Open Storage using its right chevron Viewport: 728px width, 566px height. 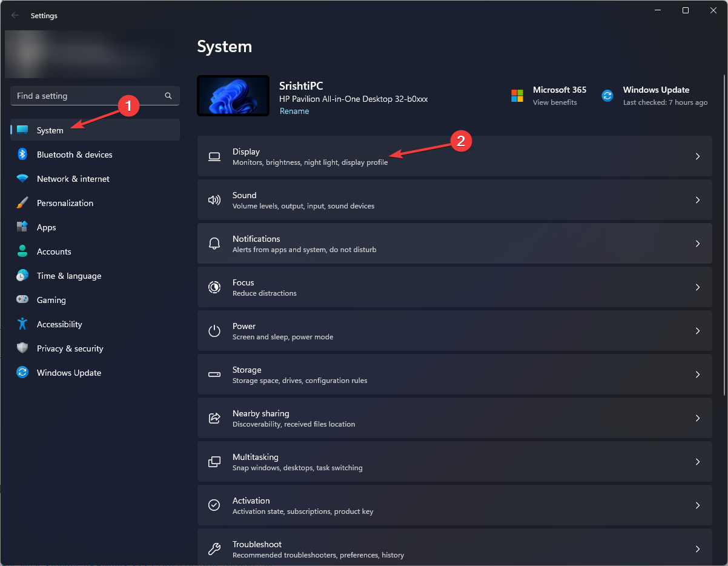coord(698,375)
